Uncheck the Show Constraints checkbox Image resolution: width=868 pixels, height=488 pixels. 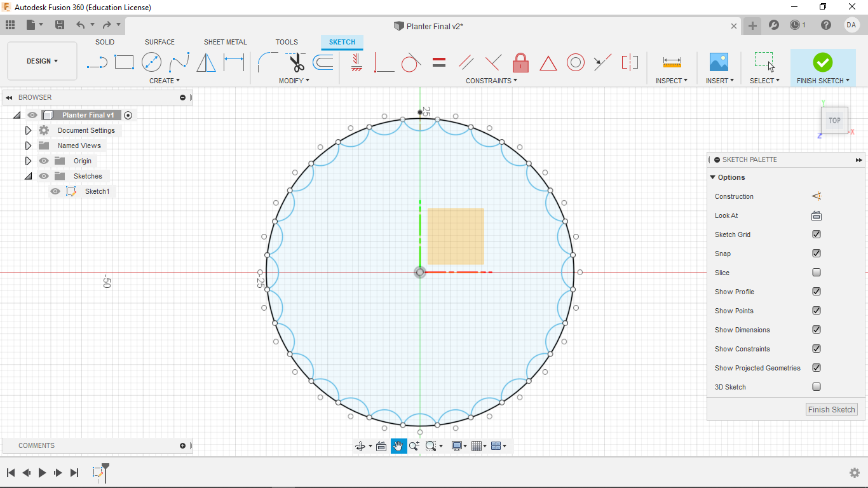coord(817,349)
